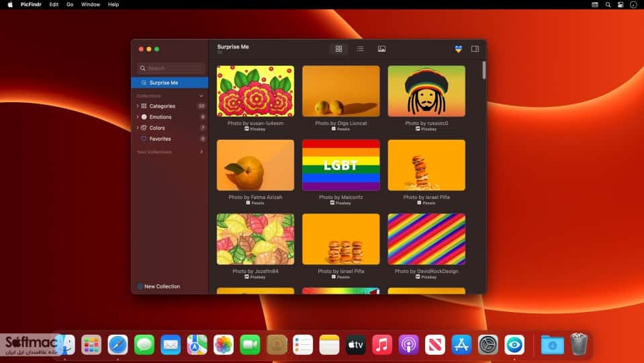Open Podcasts from the Dock

pyautogui.click(x=409, y=345)
